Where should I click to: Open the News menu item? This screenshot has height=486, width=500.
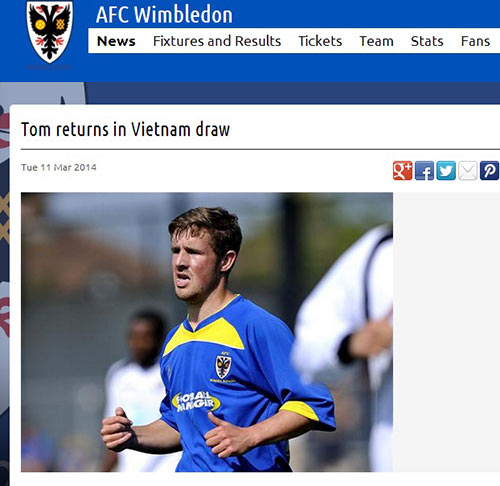[116, 41]
